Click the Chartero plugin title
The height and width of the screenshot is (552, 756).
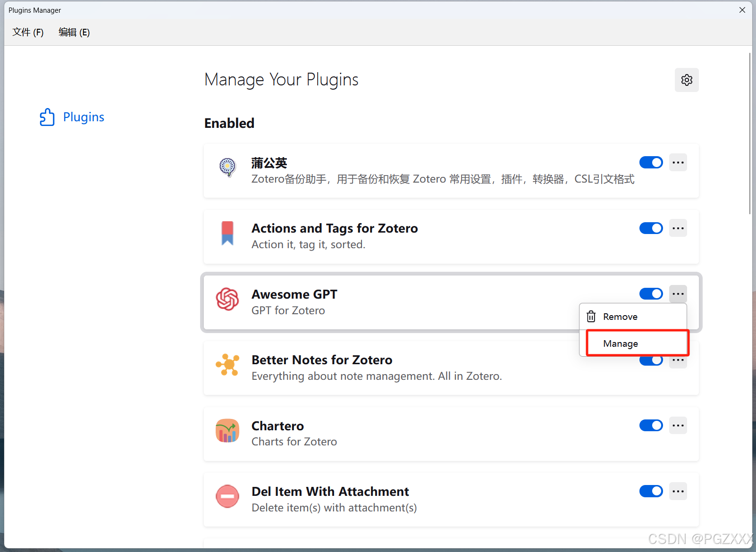(x=277, y=426)
